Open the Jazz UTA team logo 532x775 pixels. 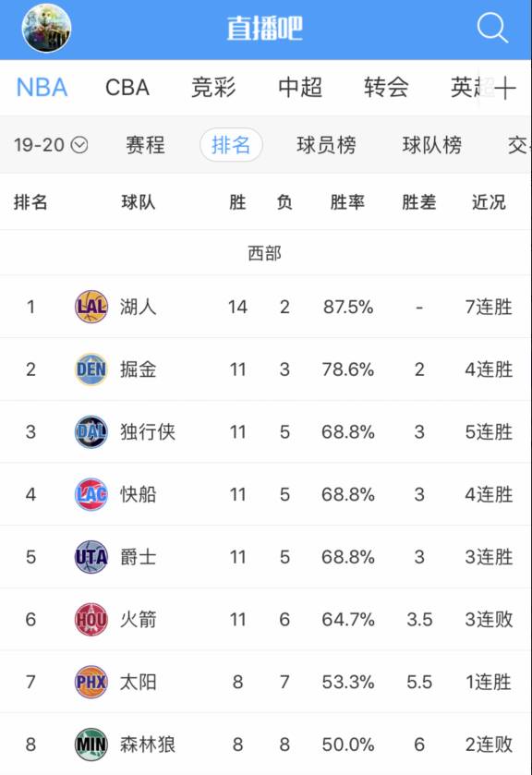tap(91, 557)
